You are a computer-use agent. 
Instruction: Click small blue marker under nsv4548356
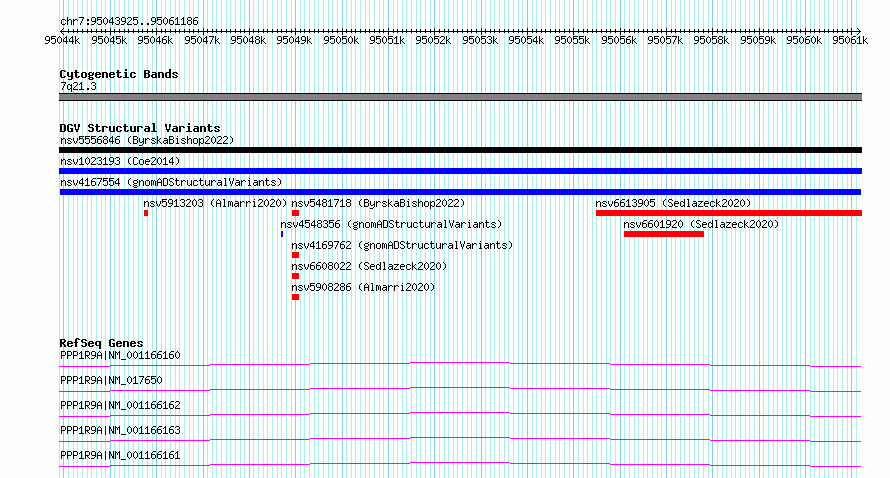282,234
